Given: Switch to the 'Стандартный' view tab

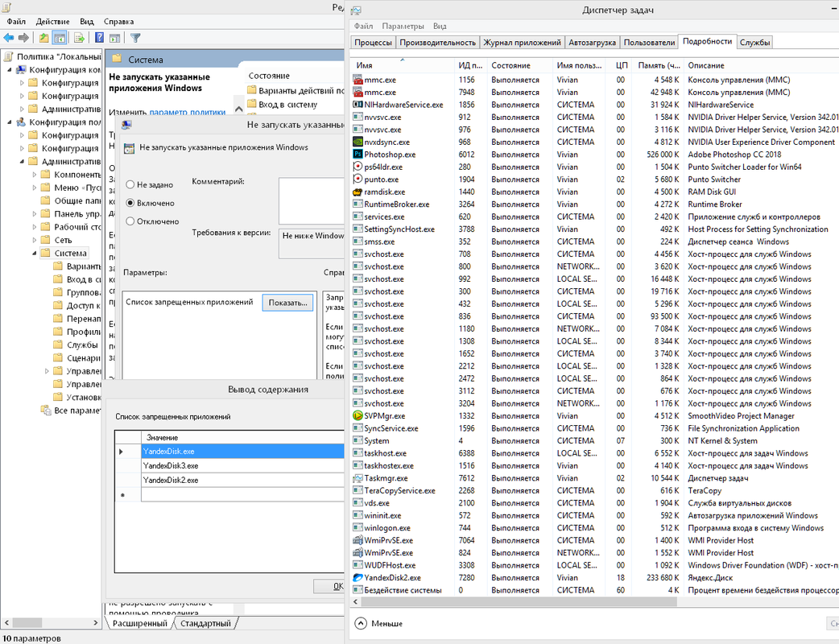Looking at the screenshot, I should 205,623.
